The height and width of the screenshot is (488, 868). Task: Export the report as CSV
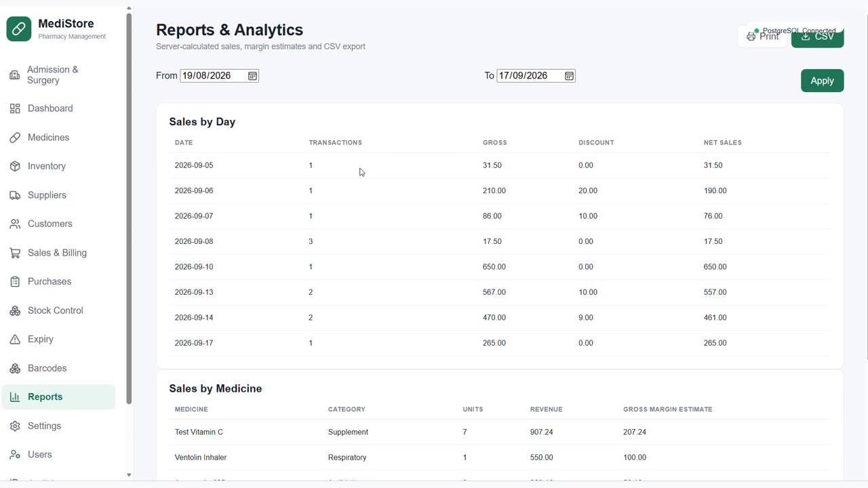(x=817, y=37)
